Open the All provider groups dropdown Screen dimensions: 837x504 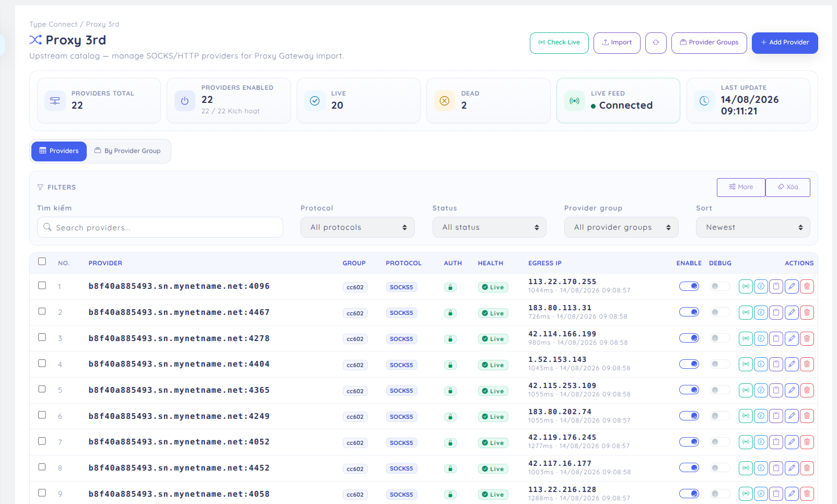tap(621, 227)
